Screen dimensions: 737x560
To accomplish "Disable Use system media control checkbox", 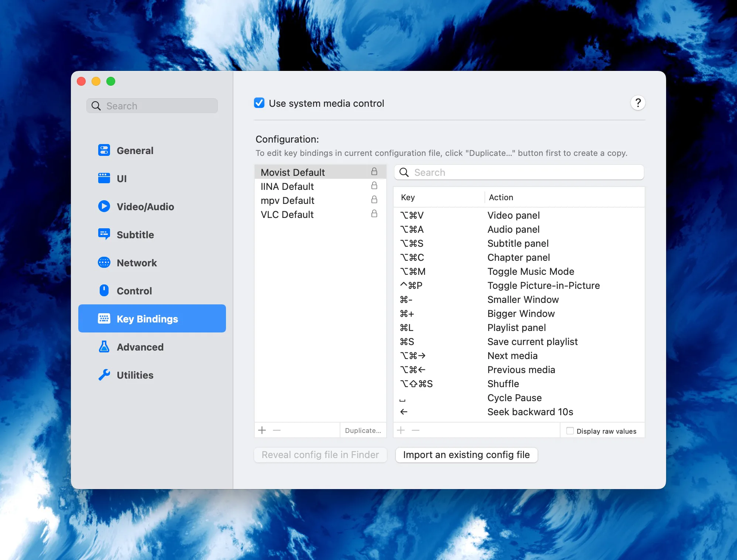I will (x=259, y=103).
